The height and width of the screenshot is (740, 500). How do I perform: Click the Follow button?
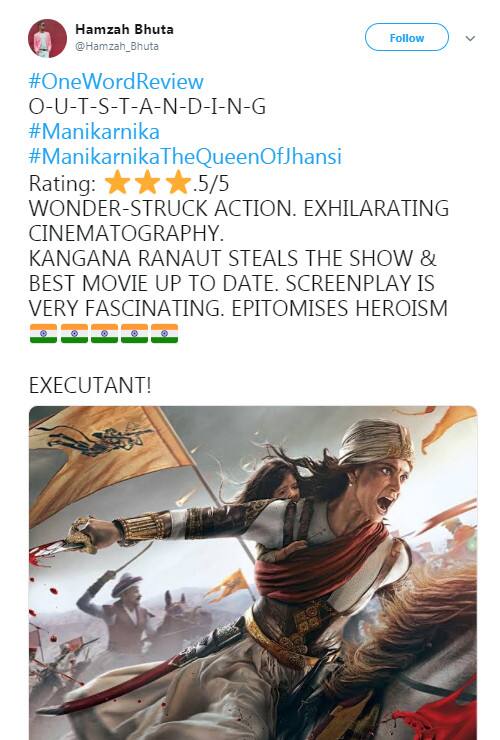pyautogui.click(x=407, y=37)
